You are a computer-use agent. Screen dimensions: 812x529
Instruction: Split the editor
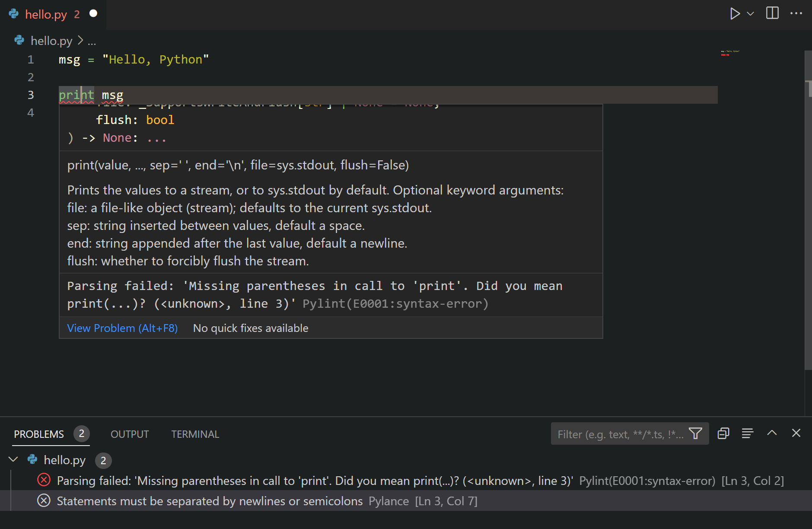pyautogui.click(x=772, y=13)
